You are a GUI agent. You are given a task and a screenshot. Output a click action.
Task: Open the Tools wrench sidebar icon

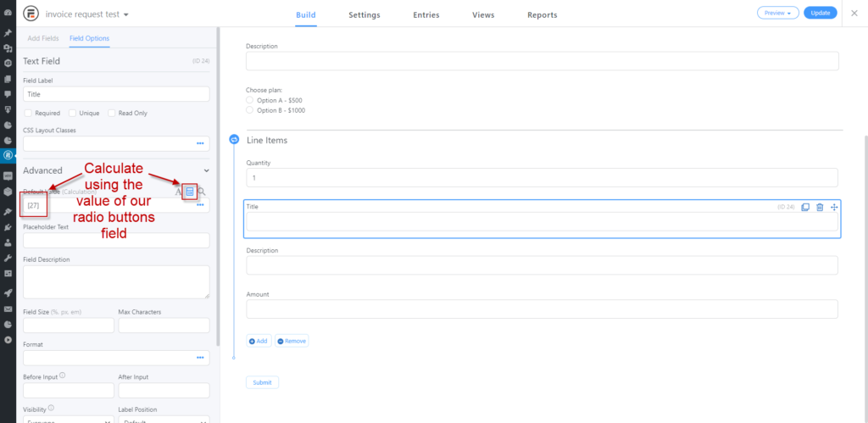point(8,258)
